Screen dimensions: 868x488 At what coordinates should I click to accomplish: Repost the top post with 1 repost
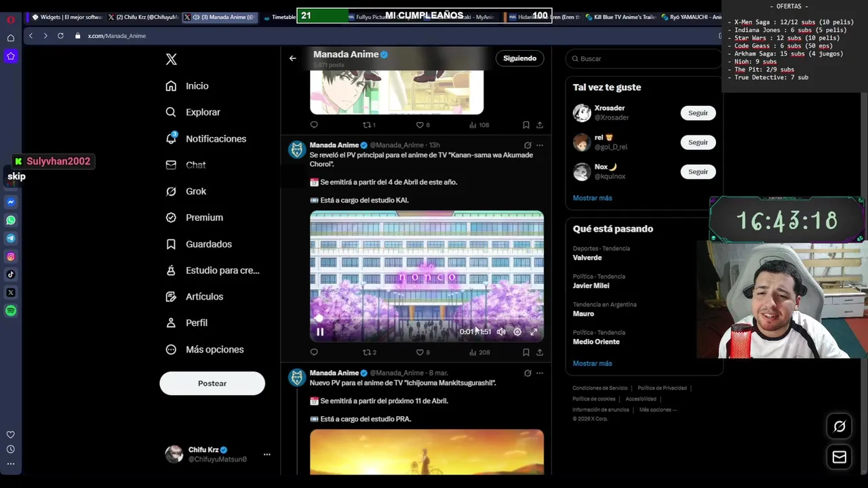[370, 125]
